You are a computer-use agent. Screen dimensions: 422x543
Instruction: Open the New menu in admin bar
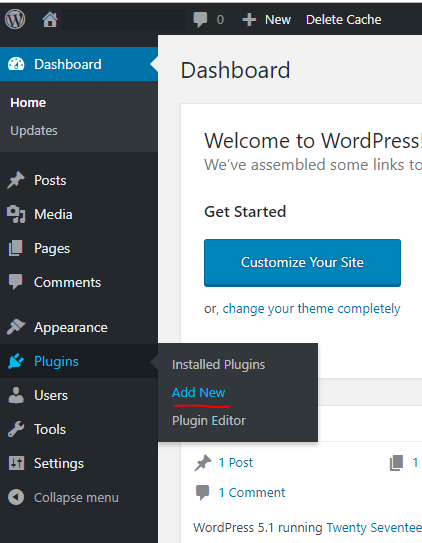point(278,20)
